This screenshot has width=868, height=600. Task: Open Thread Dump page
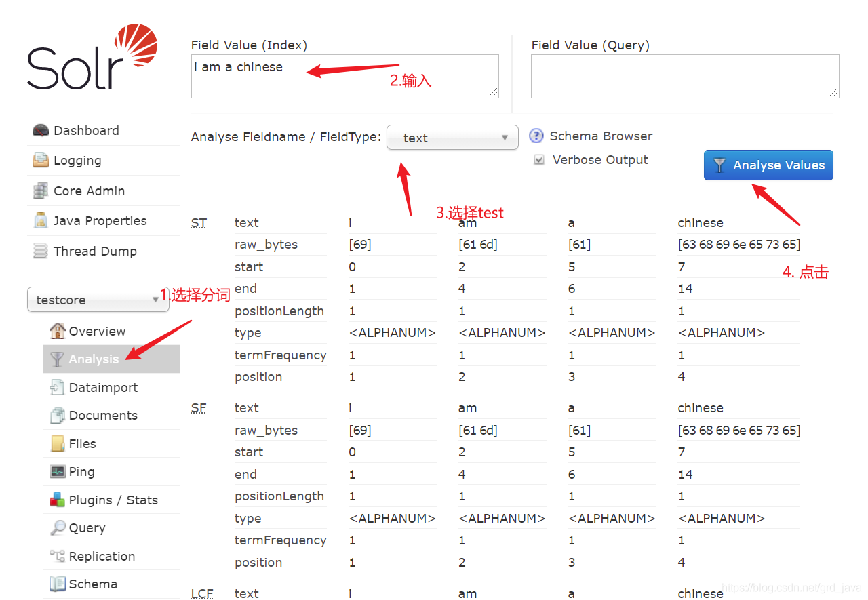coord(103,251)
